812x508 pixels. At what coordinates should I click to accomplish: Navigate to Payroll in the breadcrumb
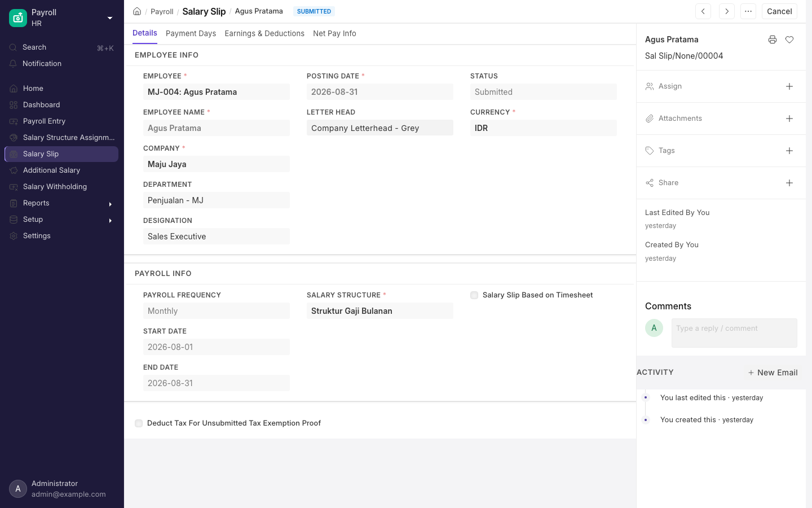tap(162, 11)
